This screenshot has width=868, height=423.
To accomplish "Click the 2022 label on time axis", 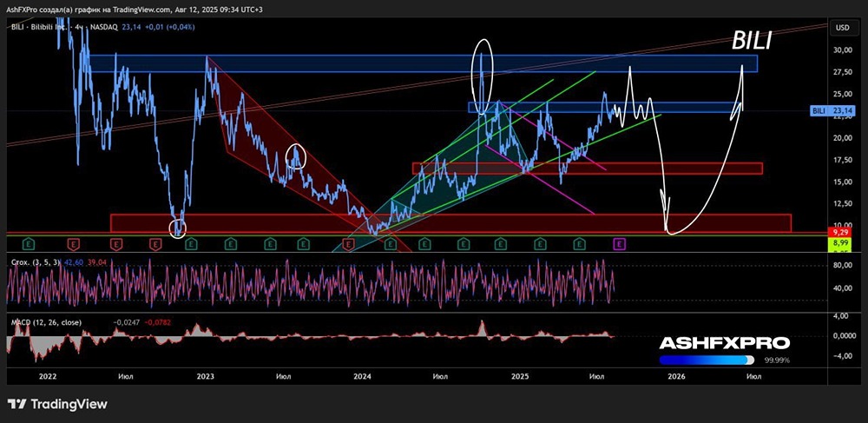I will click(x=48, y=376).
